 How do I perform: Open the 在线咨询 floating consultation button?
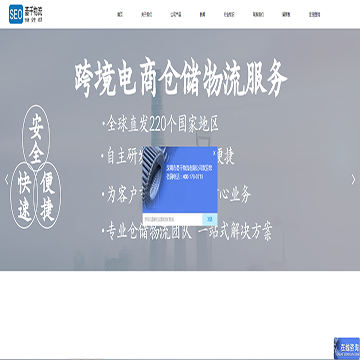click(347, 348)
